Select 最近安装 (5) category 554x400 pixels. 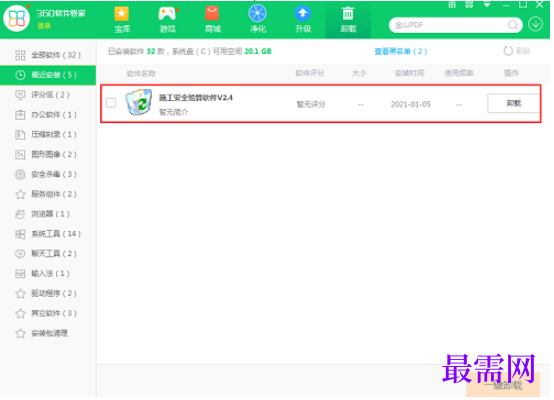(48, 75)
